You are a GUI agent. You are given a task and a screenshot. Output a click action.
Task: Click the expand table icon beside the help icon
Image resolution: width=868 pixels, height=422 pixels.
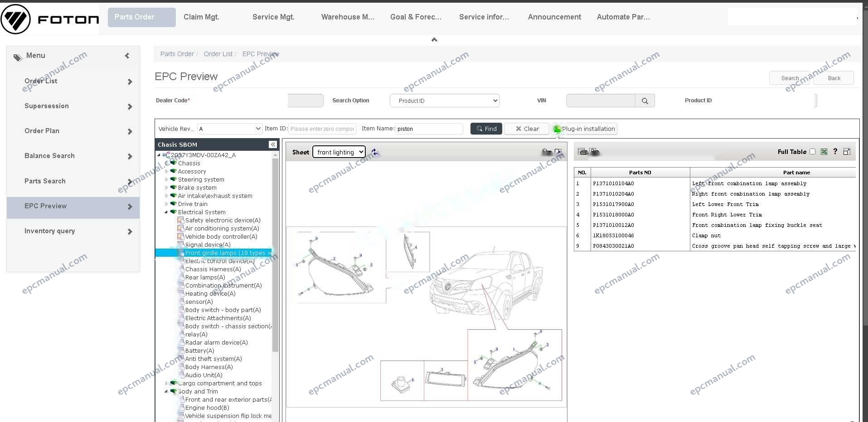[x=847, y=152]
